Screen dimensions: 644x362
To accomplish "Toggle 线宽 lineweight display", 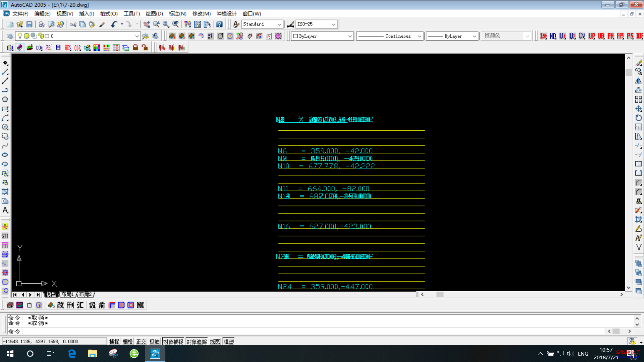I will (215, 342).
